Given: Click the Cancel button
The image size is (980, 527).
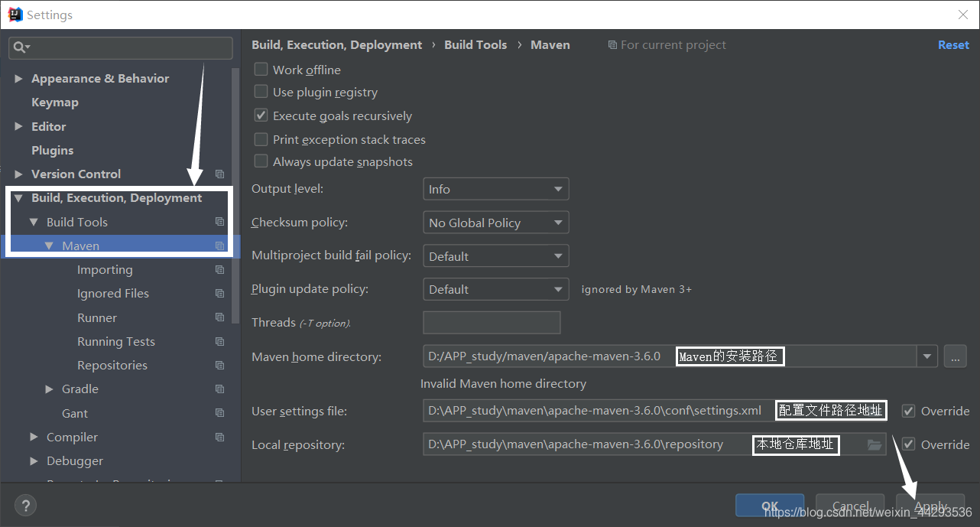Looking at the screenshot, I should (850, 506).
